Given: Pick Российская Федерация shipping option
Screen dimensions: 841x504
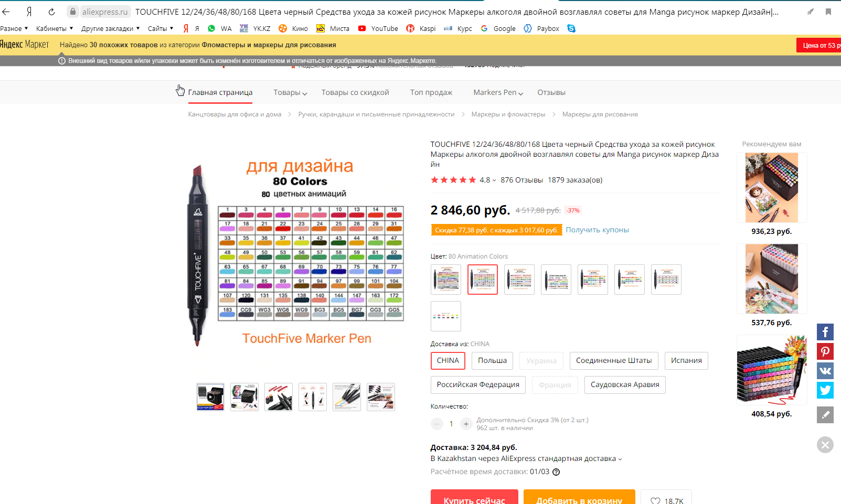Looking at the screenshot, I should click(478, 385).
